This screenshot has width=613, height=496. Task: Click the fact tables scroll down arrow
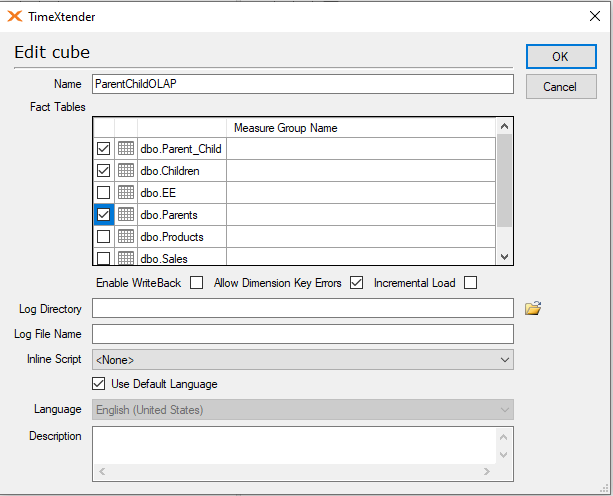[504, 257]
